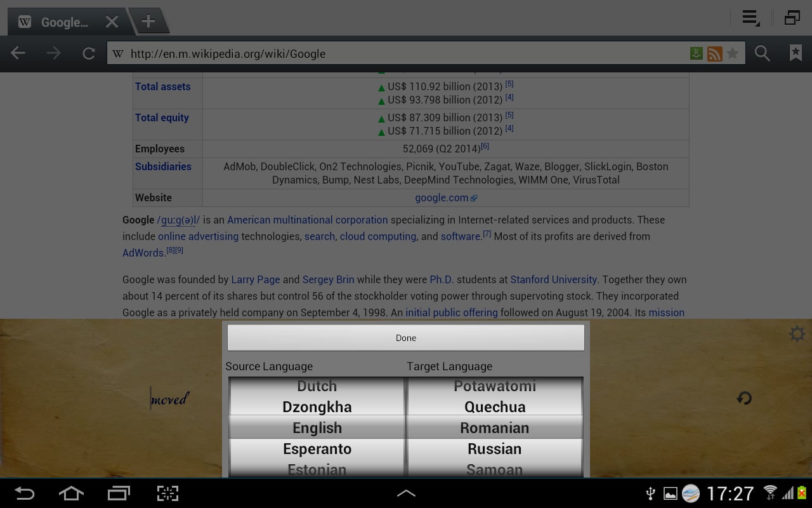Image resolution: width=812 pixels, height=508 pixels.
Task: Open the online advertising link
Action: pos(198,236)
